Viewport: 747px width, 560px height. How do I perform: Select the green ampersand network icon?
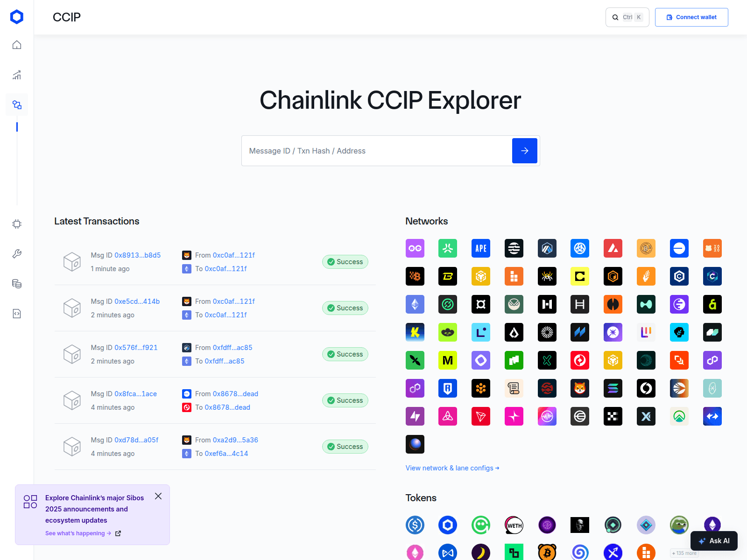coord(712,304)
